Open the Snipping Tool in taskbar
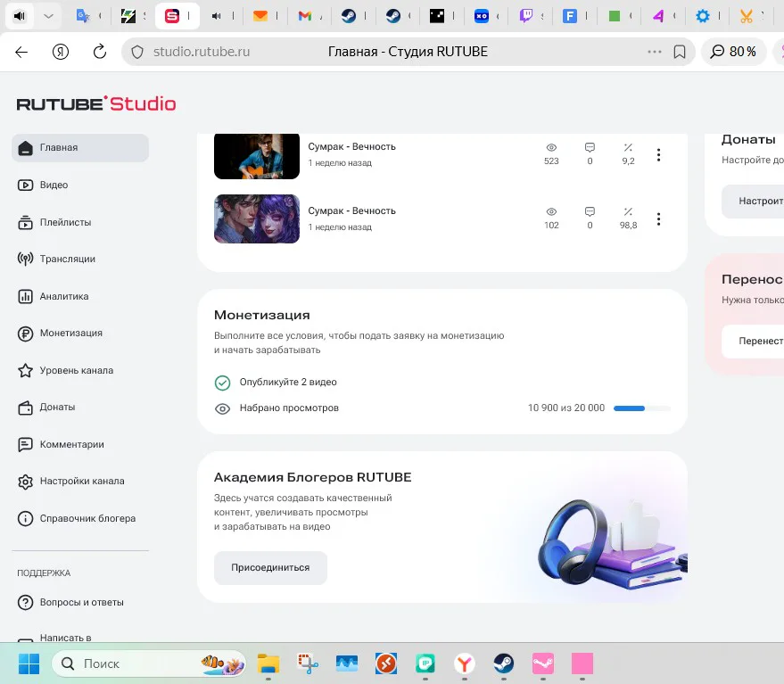784x684 pixels. (x=308, y=664)
